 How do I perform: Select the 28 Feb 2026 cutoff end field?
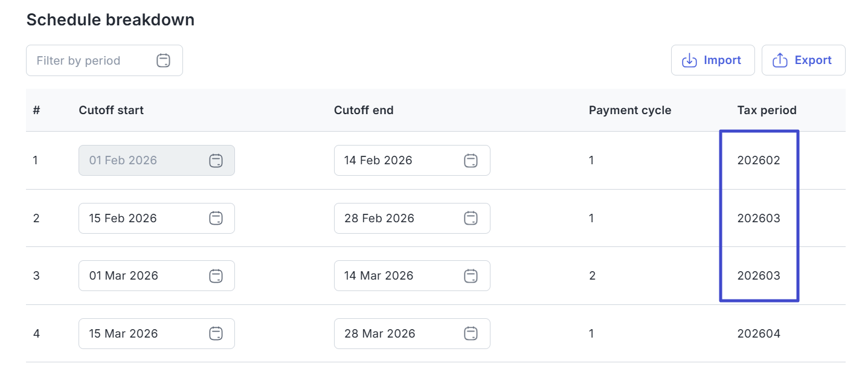coord(393,219)
